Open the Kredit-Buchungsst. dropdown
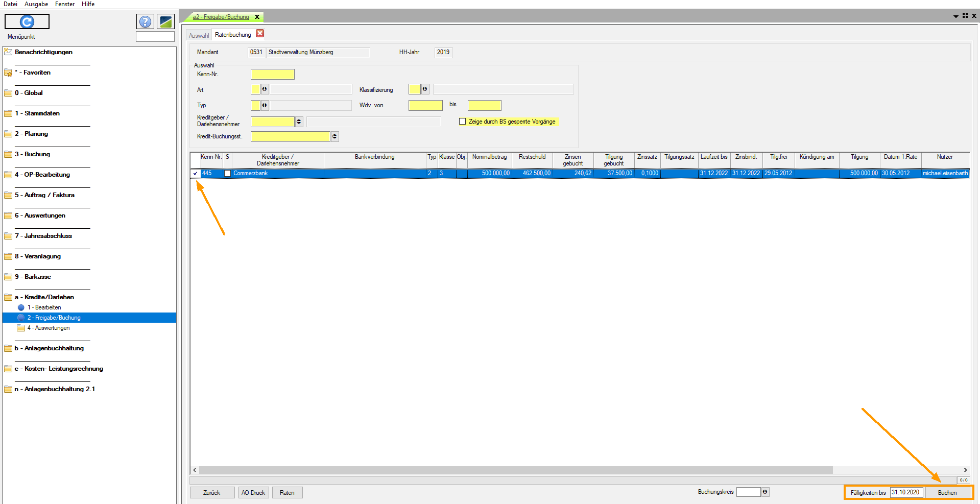 [x=335, y=136]
